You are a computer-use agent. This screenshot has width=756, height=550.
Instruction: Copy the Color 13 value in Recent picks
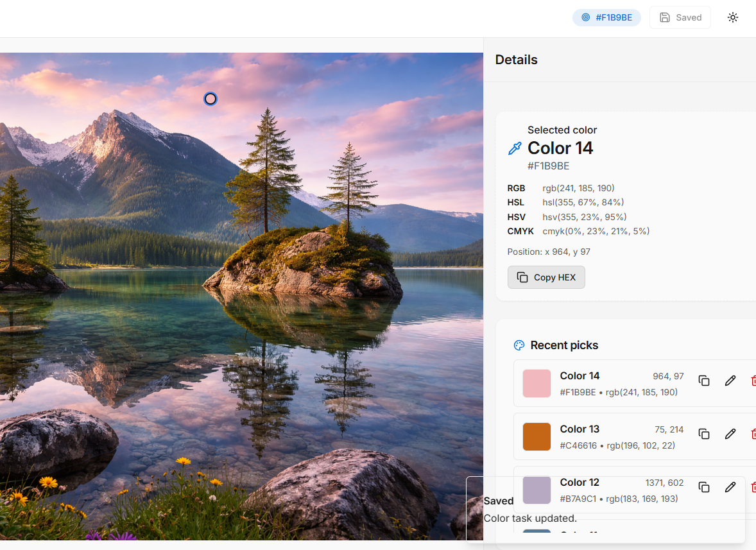click(x=704, y=434)
